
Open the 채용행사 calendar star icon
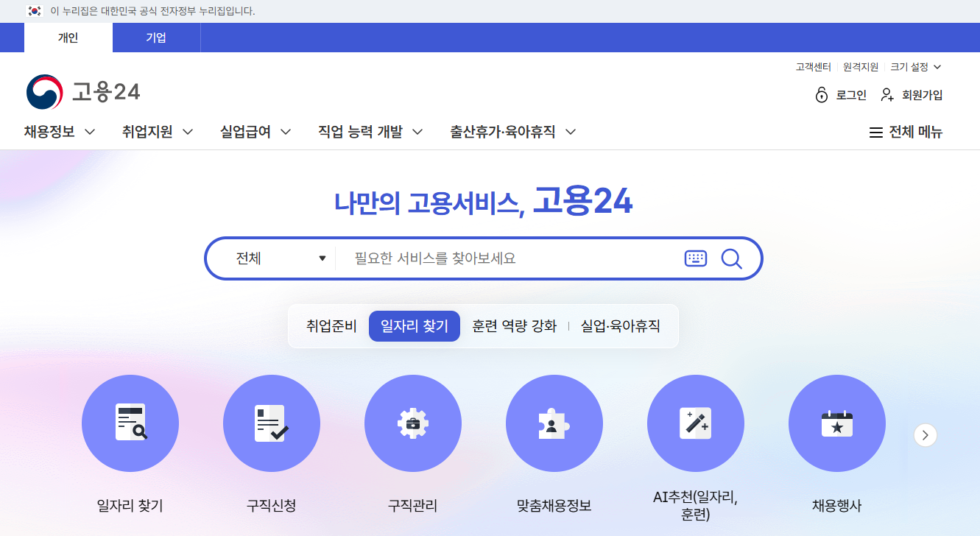[837, 423]
